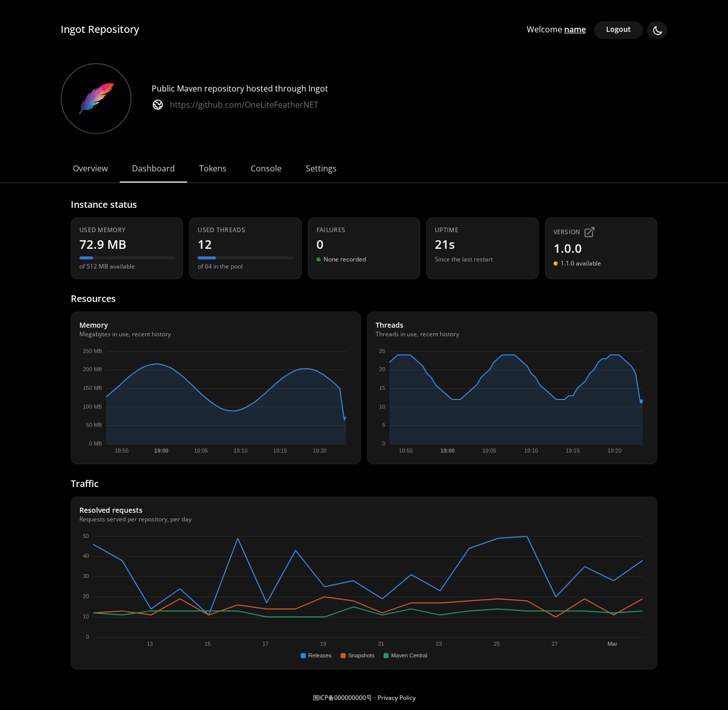Click the used threads progress bar

click(245, 258)
